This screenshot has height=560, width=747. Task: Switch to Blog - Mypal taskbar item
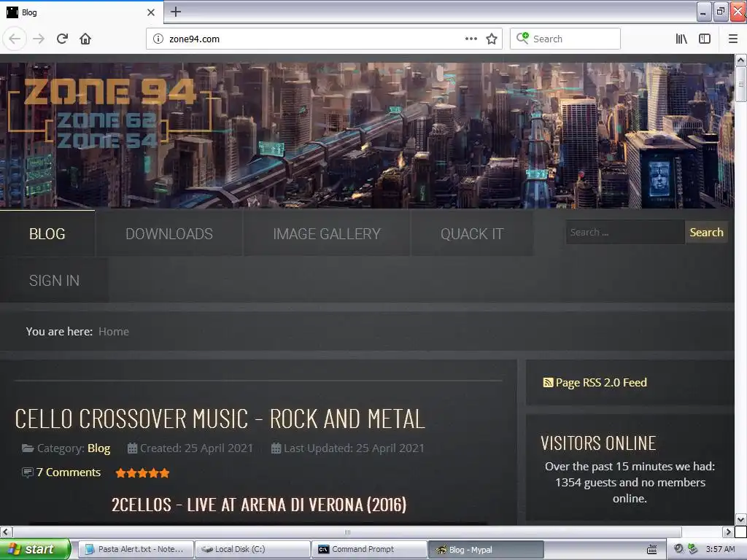point(486,550)
